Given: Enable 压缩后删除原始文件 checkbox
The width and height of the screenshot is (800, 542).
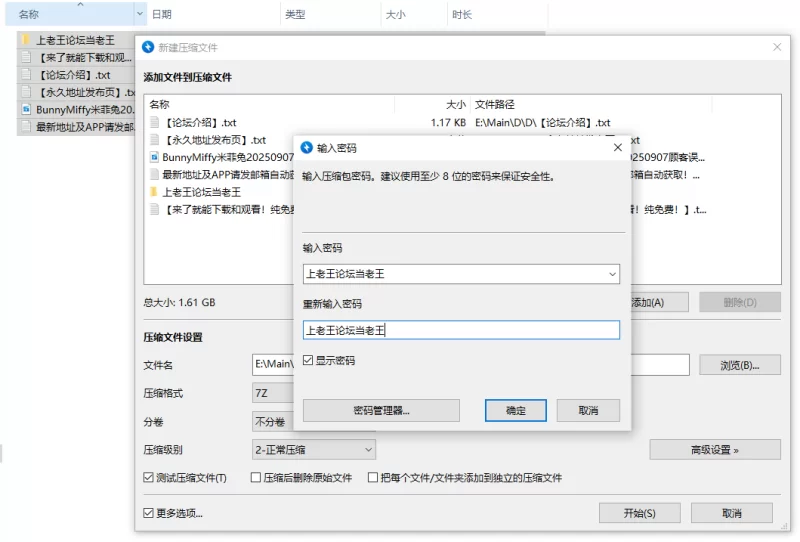Looking at the screenshot, I should (x=256, y=477).
